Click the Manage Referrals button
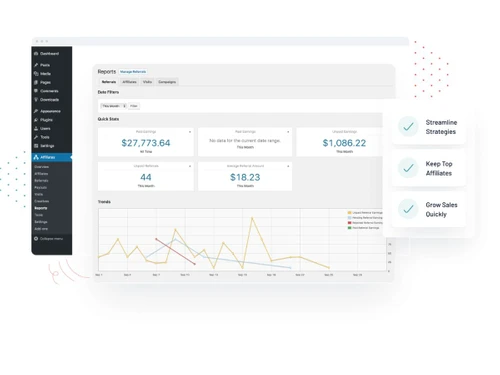This screenshot has width=500, height=375. point(133,72)
